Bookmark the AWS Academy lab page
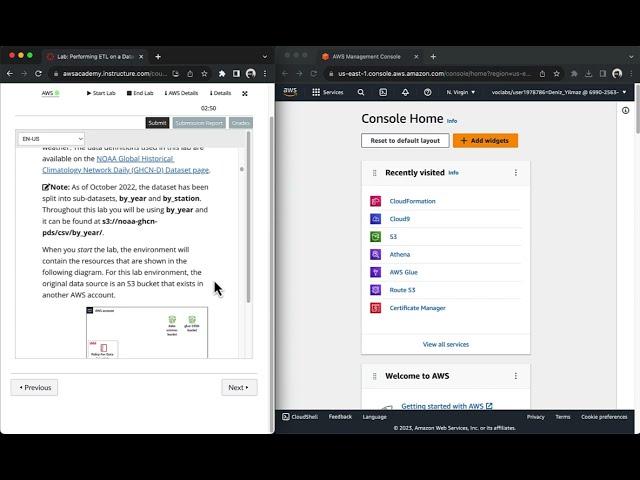Screen dimensions: 640x480 click(204, 73)
